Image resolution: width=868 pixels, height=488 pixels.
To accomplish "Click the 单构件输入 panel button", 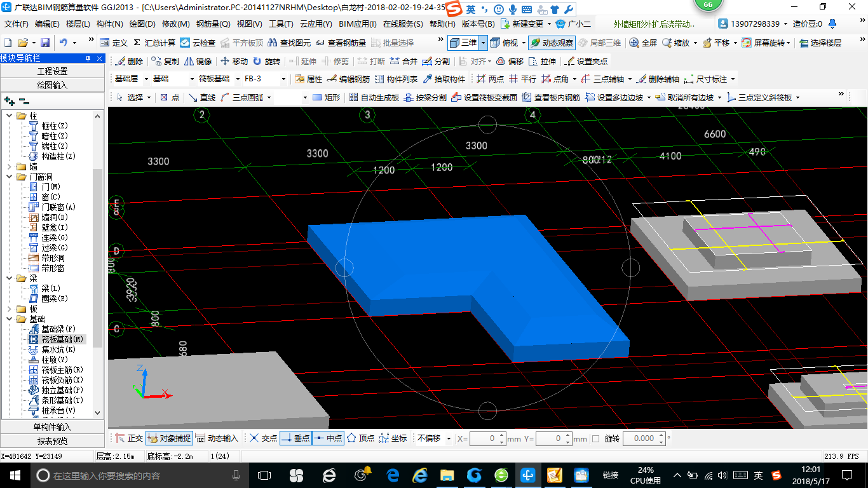I will (53, 427).
